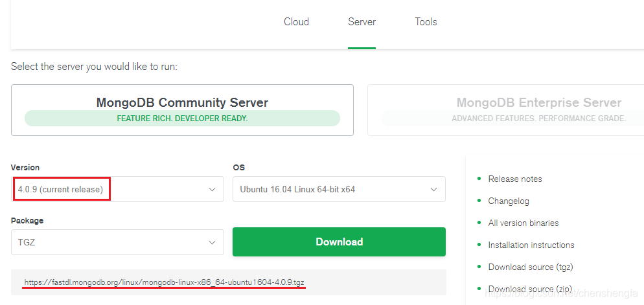
Task: Click Download source (zip) link
Action: [x=530, y=289]
